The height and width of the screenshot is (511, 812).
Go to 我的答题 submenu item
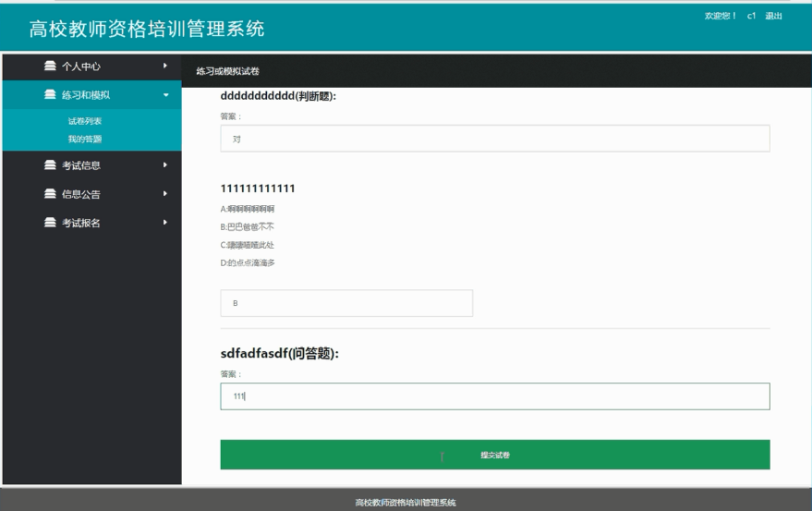[85, 139]
